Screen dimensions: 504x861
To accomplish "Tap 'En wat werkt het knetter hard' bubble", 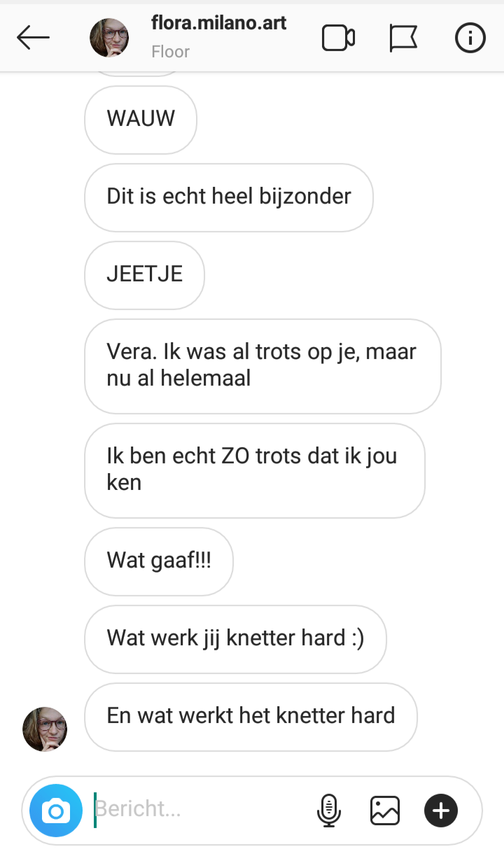I will tap(251, 717).
